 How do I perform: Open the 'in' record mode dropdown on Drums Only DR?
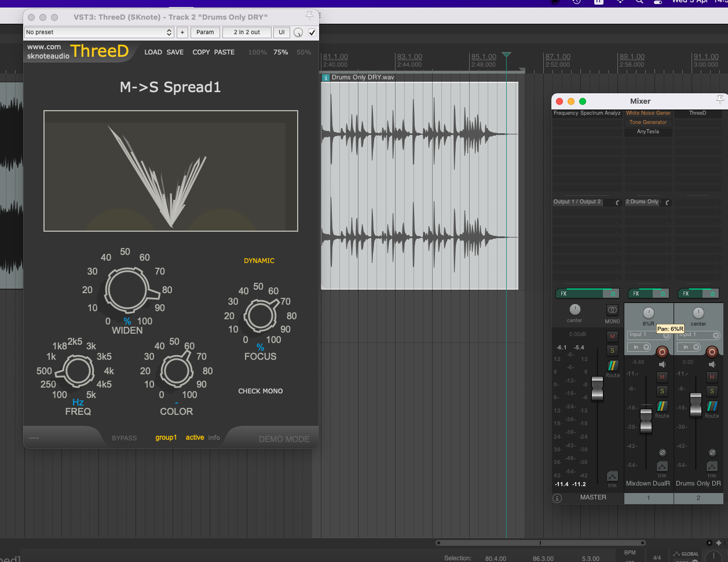[689, 347]
